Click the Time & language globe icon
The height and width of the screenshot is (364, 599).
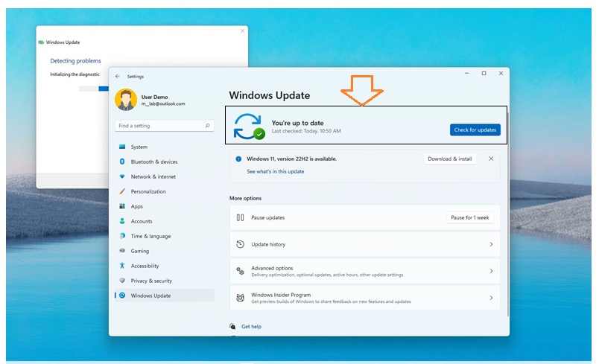[122, 236]
